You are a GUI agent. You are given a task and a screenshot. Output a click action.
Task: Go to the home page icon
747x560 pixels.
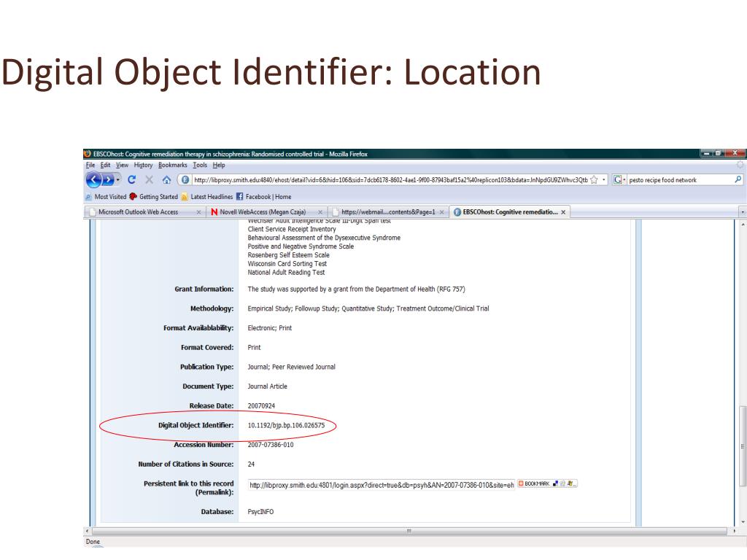click(166, 180)
